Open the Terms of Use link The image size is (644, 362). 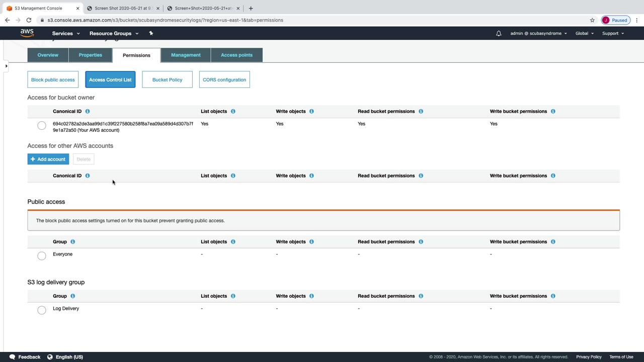[x=621, y=357]
